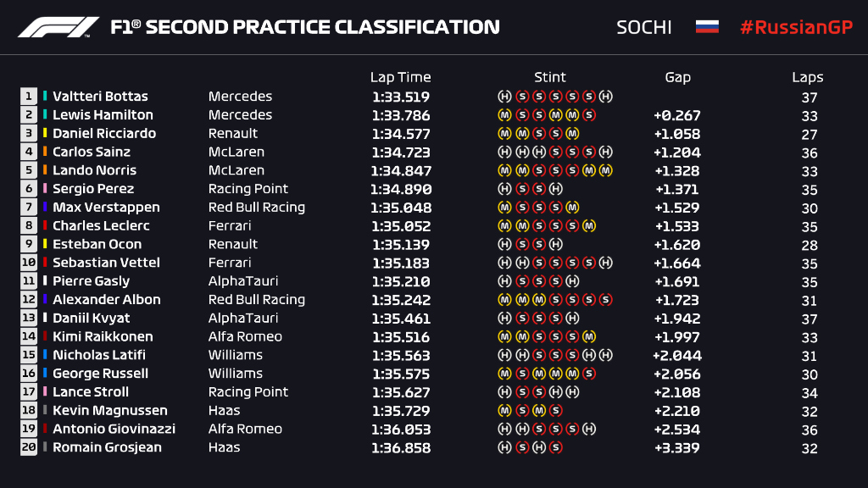Click last hard tyre icon in Perez's stint
868x488 pixels.
(555, 189)
